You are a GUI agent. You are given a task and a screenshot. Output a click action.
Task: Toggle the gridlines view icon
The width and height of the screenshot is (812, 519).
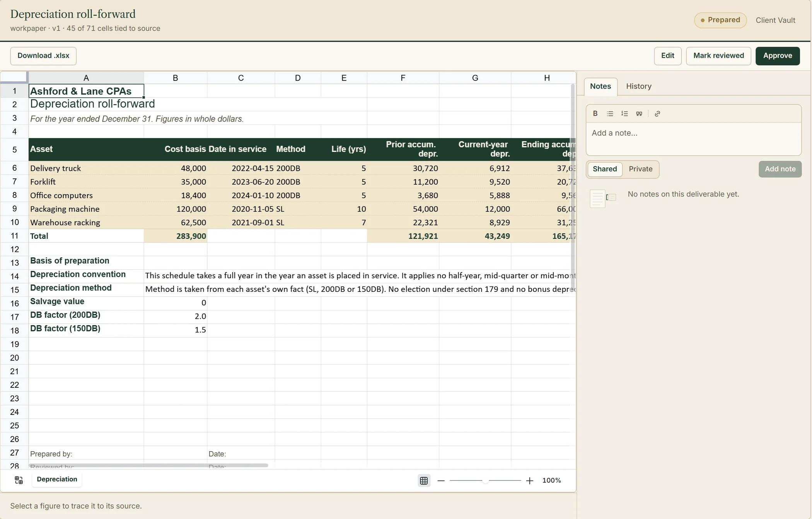pos(424,480)
